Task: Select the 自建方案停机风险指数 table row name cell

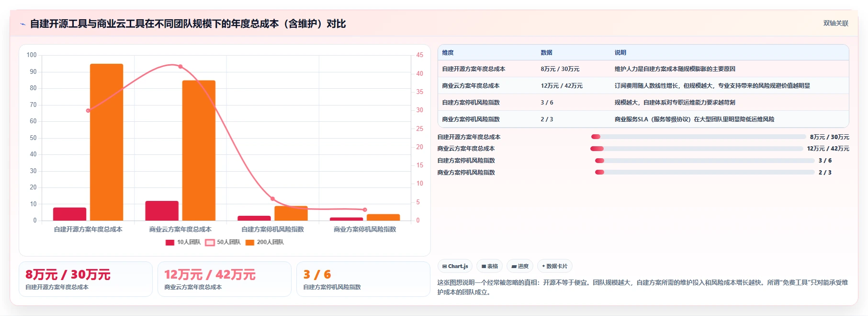Action: (x=471, y=103)
